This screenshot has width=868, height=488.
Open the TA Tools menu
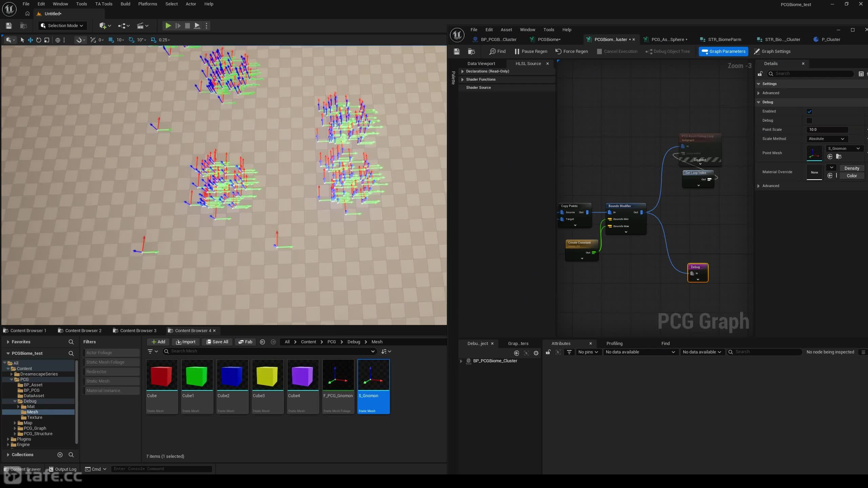(x=103, y=4)
